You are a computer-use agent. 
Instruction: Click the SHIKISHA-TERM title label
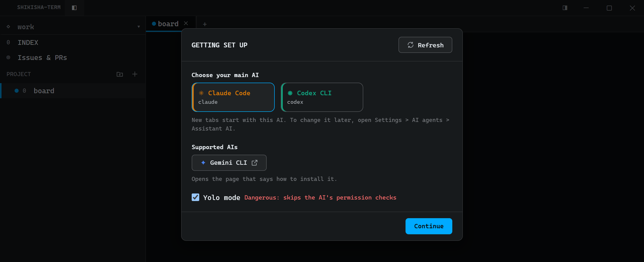pos(39,7)
